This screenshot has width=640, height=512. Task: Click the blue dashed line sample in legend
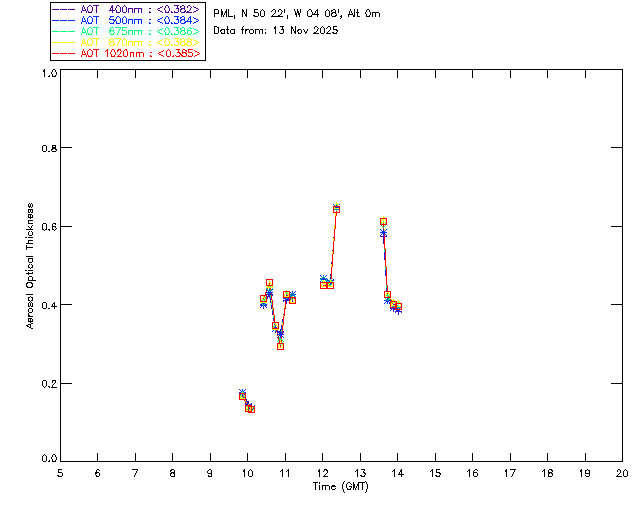point(64,20)
